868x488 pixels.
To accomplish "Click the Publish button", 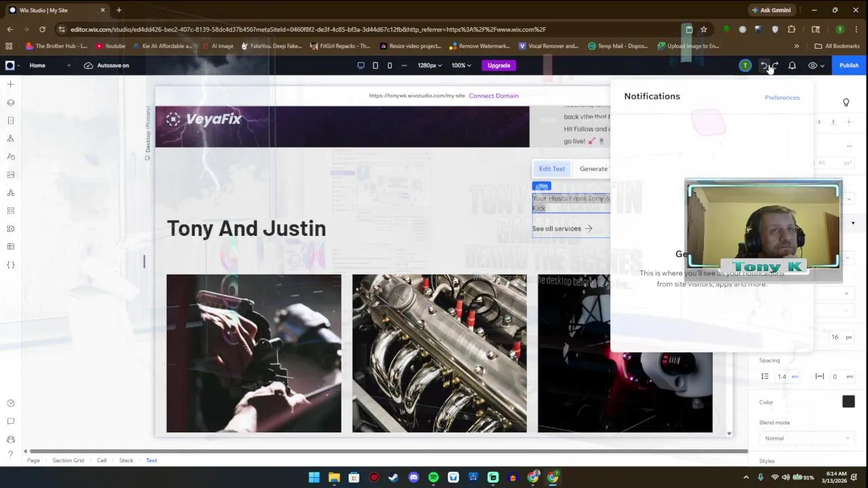I will 849,65.
